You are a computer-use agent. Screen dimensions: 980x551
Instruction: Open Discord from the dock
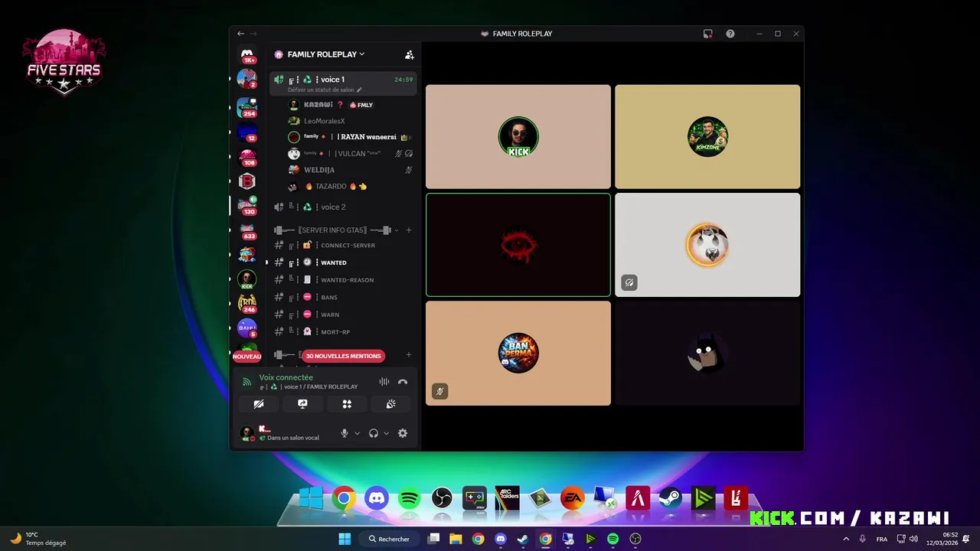[x=377, y=499]
